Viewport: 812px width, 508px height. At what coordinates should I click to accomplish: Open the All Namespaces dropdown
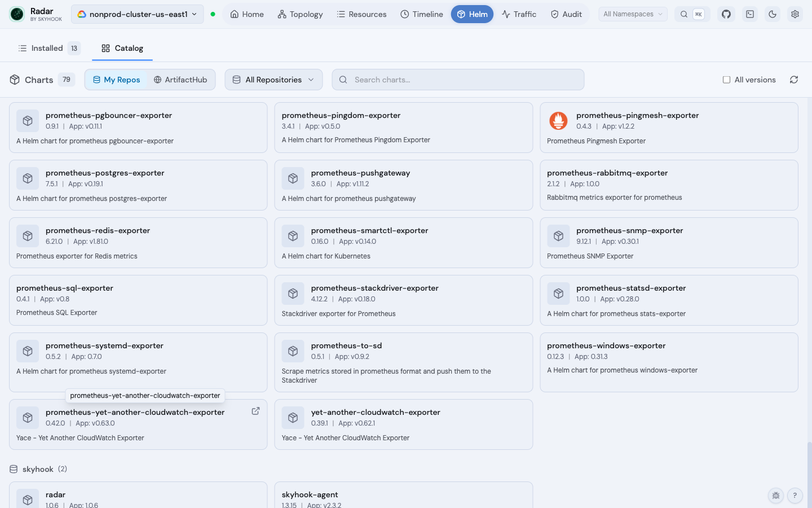coord(633,14)
